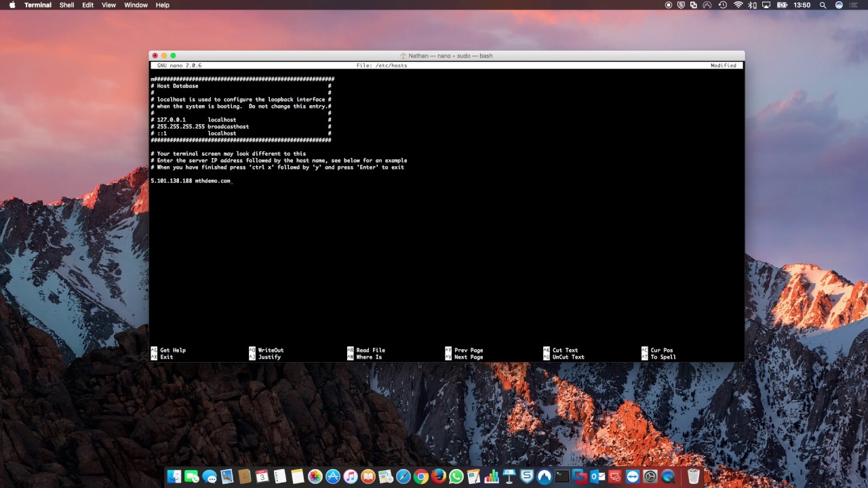This screenshot has width=868, height=488.
Task: Click the hosts line '5.101.138.188 mthdemo.com'
Action: tap(191, 181)
